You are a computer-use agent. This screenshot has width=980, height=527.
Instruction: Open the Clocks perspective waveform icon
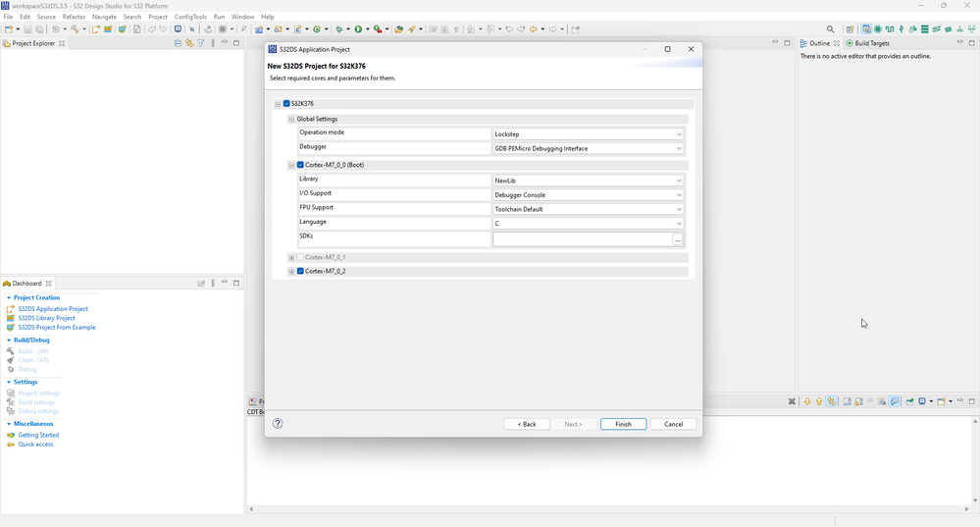pyautogui.click(x=890, y=28)
